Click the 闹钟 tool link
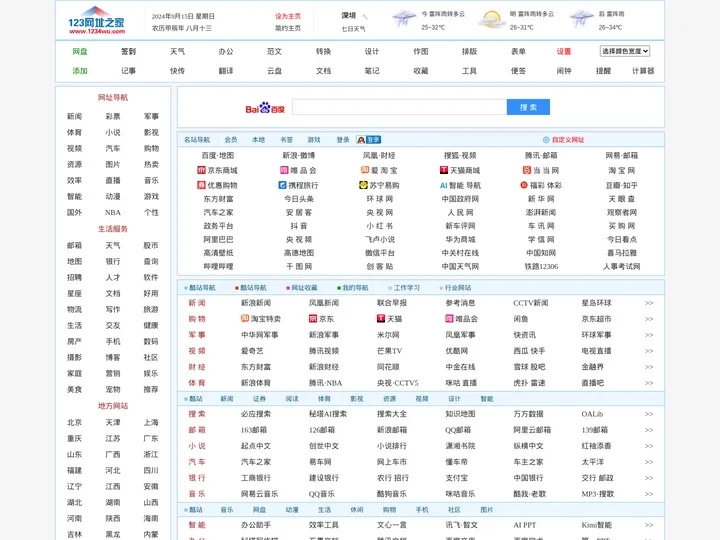 [x=564, y=71]
